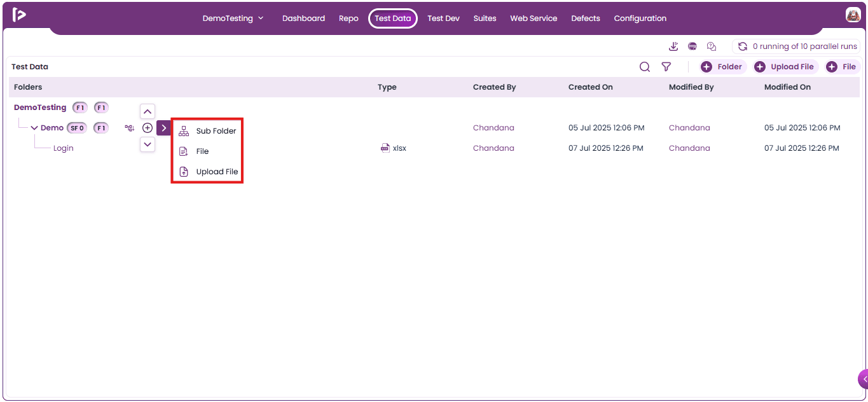Click Chandana under Created By in Login row
Image resolution: width=868 pixels, height=402 pixels.
tap(493, 148)
